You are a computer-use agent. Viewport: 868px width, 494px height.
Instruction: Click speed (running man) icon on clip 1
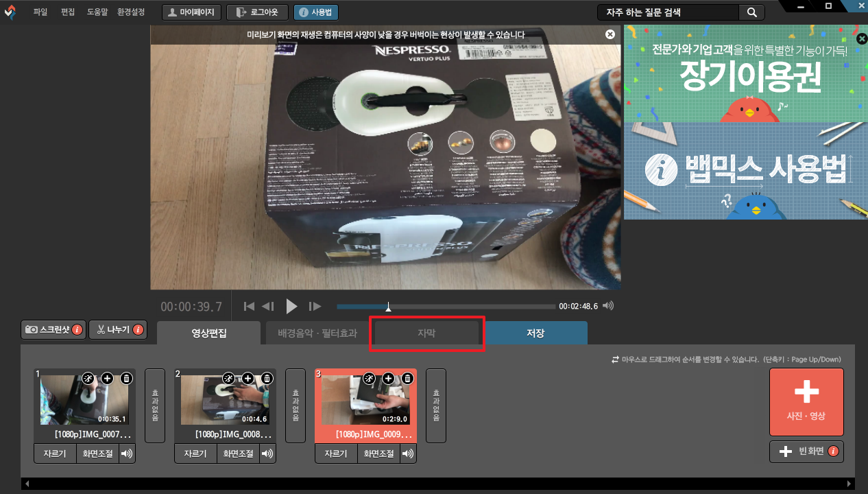coord(88,378)
